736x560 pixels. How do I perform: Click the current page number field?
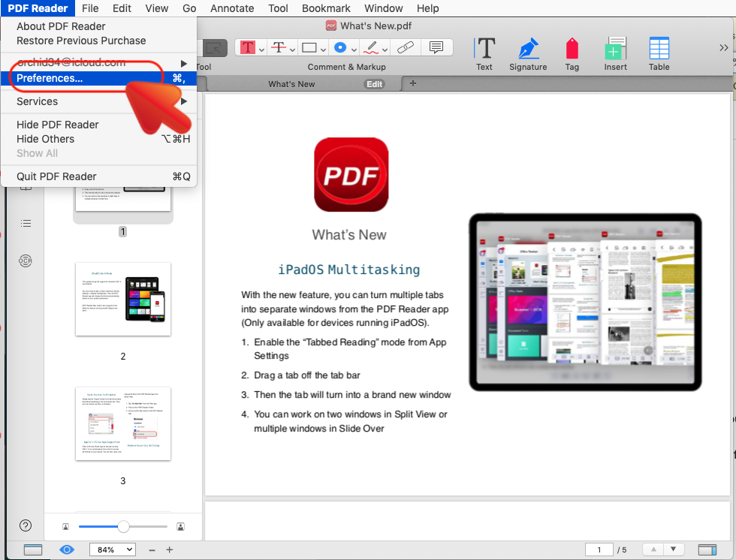[599, 549]
